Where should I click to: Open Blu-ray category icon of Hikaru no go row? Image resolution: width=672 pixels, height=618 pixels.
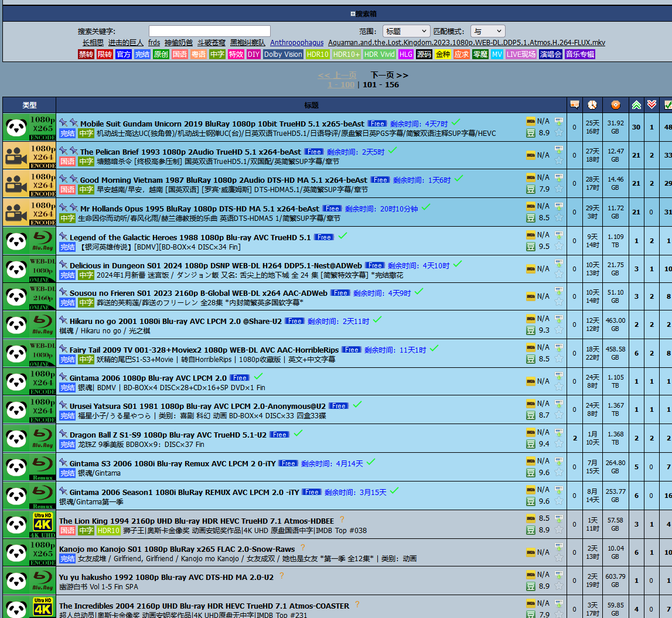click(x=29, y=325)
